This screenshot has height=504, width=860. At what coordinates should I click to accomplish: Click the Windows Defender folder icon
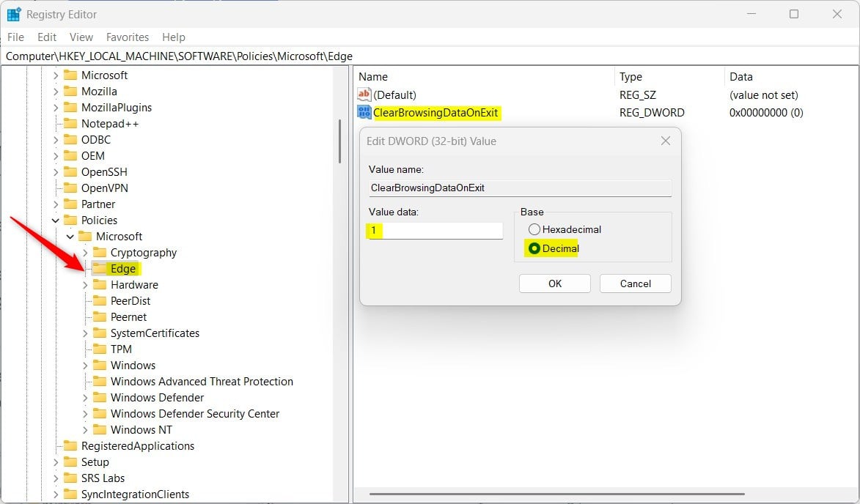[x=100, y=398]
